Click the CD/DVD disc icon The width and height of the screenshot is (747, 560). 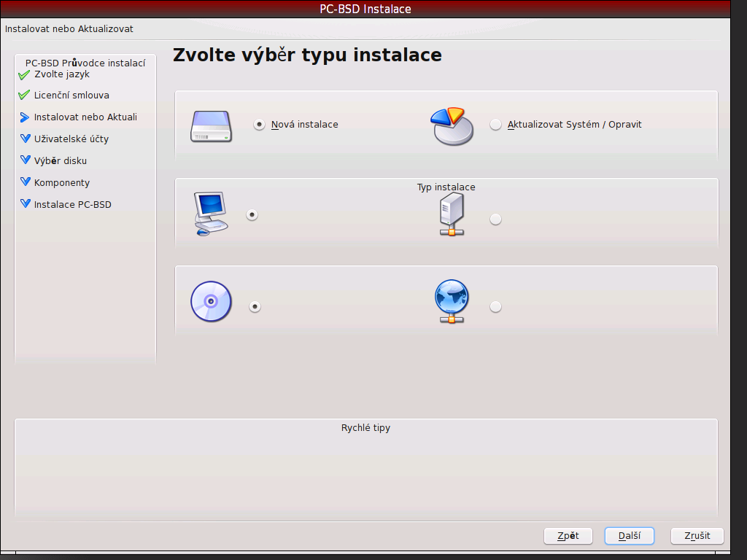click(x=211, y=301)
